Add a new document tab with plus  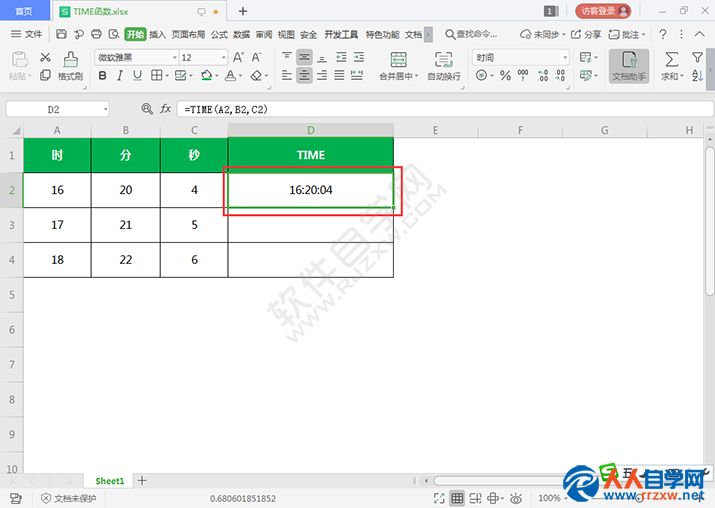[243, 11]
